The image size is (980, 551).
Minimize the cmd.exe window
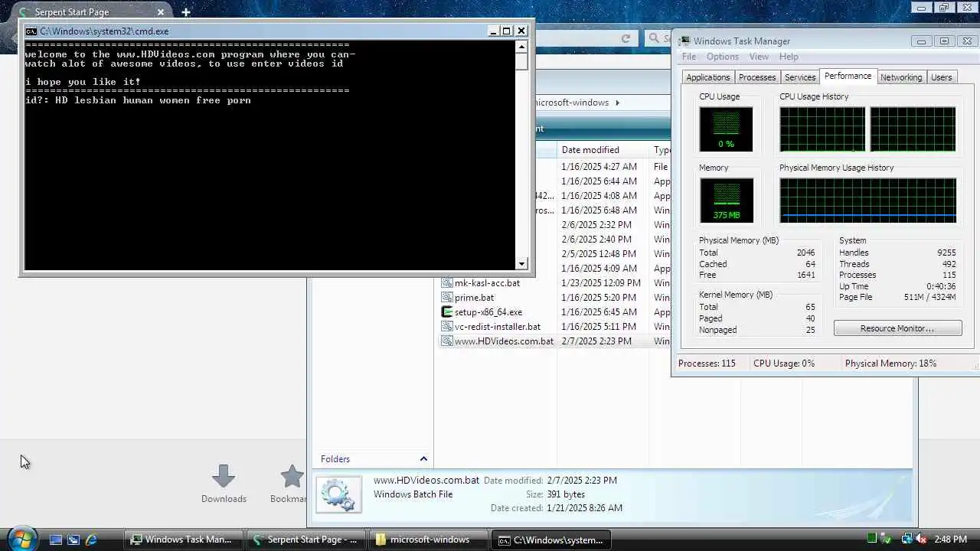pos(493,31)
